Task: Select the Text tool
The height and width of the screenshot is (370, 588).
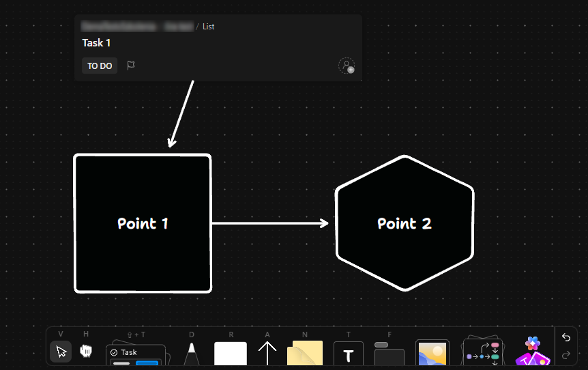Action: pyautogui.click(x=349, y=354)
